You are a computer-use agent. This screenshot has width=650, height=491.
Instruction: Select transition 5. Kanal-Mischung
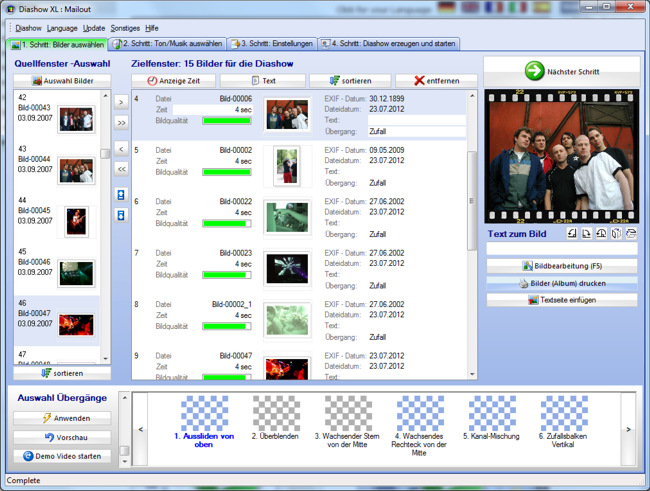pyautogui.click(x=492, y=417)
